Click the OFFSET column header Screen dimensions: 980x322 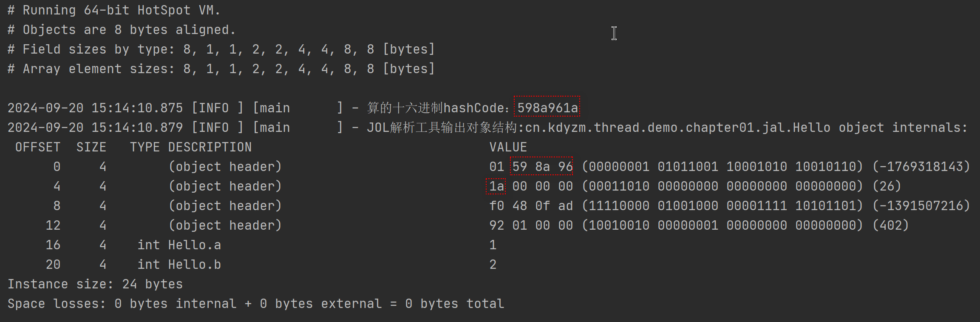tap(37, 147)
